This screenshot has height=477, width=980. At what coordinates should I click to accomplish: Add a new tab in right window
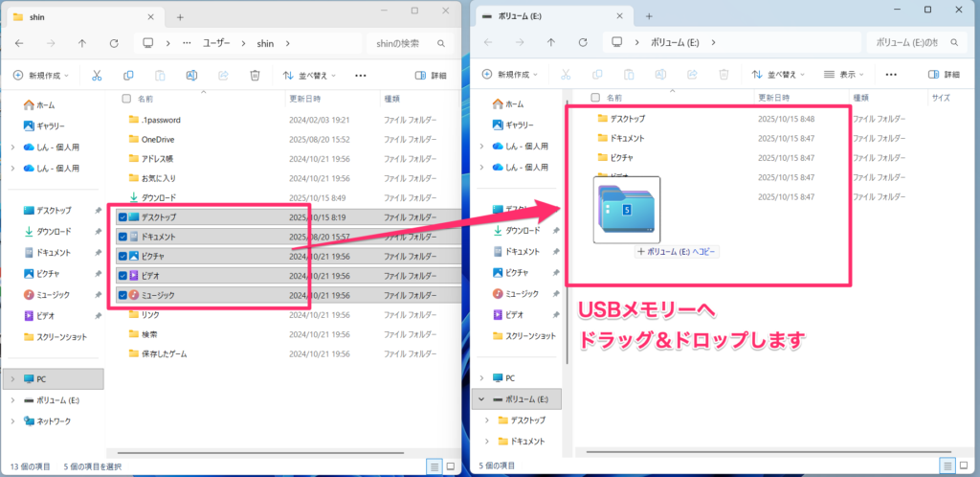[648, 16]
